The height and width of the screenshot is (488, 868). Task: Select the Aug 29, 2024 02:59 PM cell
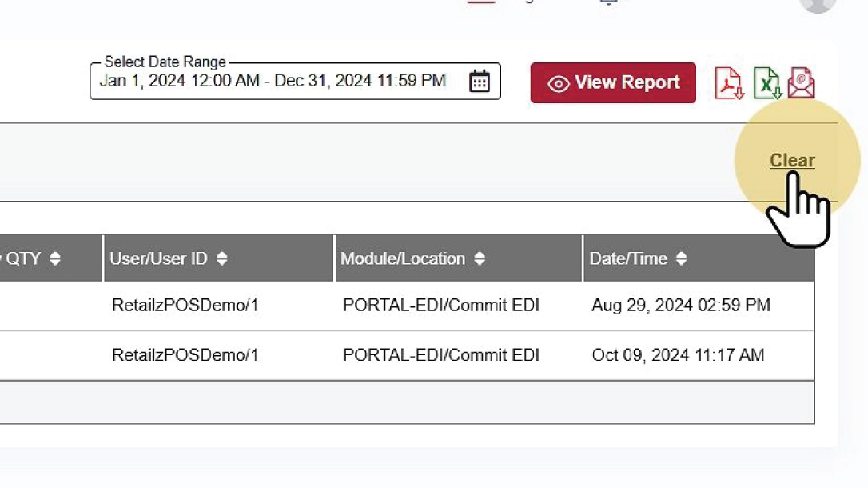click(x=681, y=306)
